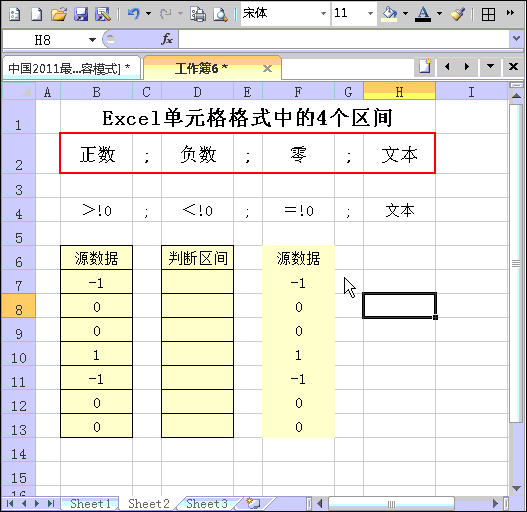Open the font name dropdown 宋体
This screenshot has width=527, height=512.
click(x=323, y=13)
